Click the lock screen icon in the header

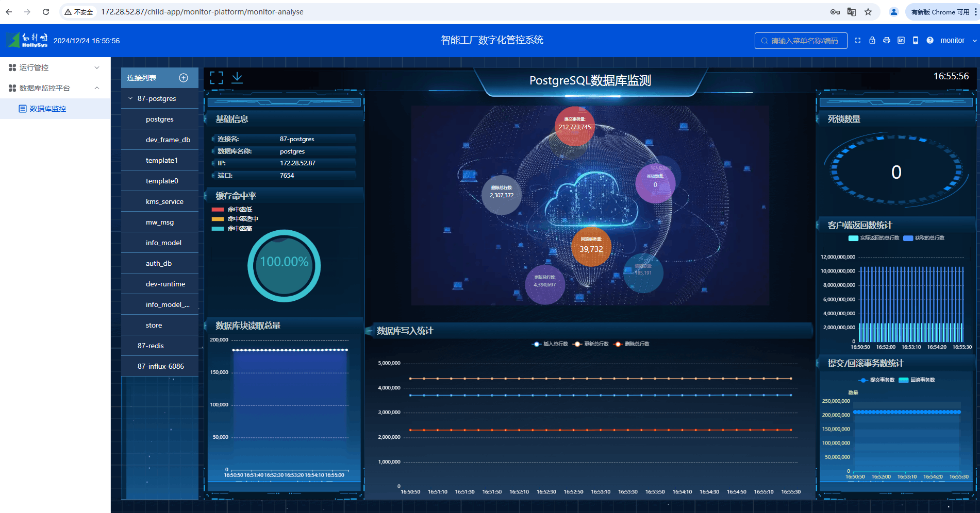point(872,40)
